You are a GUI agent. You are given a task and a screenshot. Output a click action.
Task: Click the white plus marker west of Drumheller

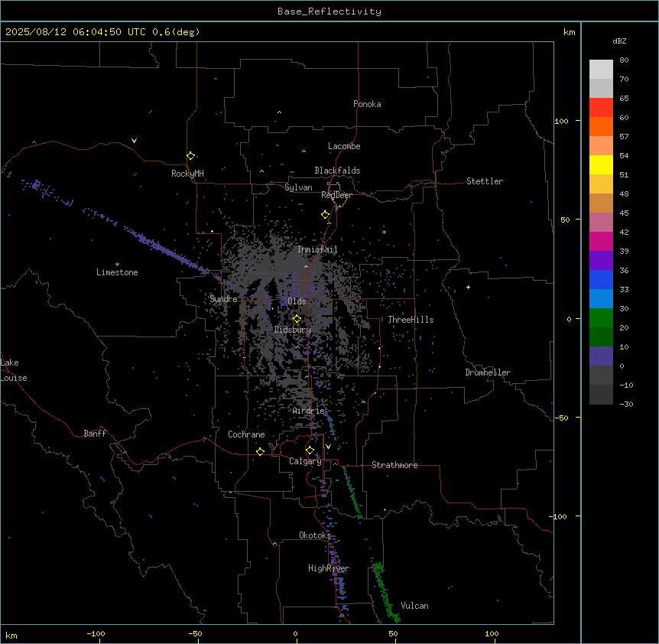click(468, 287)
